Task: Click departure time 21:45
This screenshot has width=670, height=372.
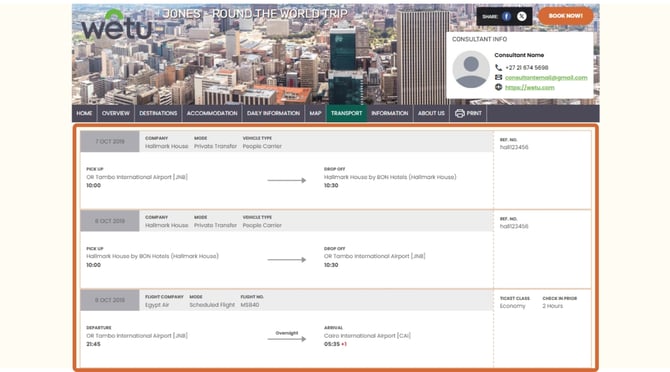Action: [93, 344]
